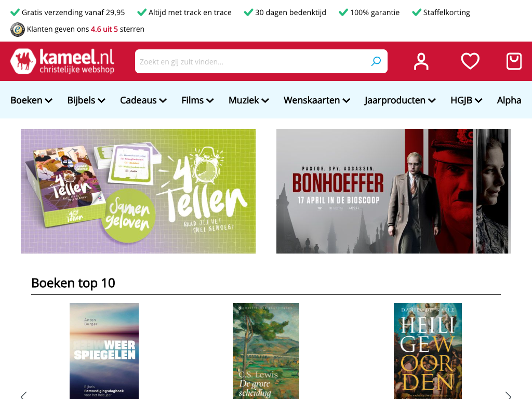
Task: Click the kameel.nl camel logo
Action: (62, 61)
